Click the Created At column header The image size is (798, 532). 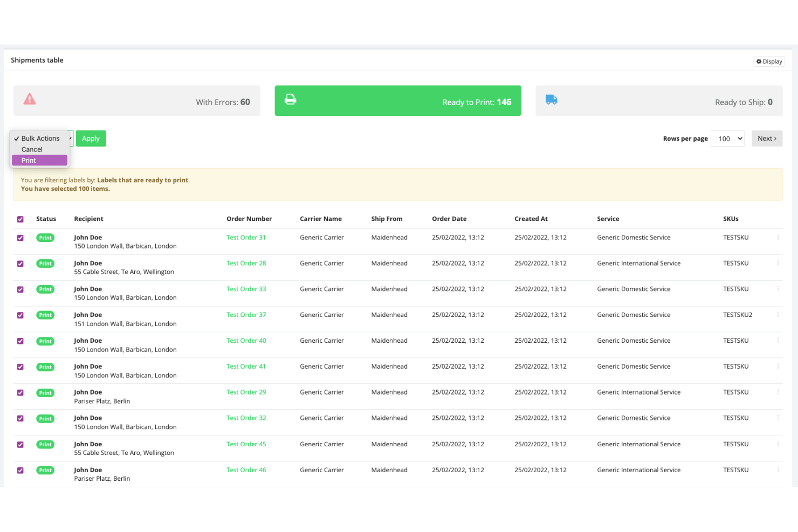point(531,219)
